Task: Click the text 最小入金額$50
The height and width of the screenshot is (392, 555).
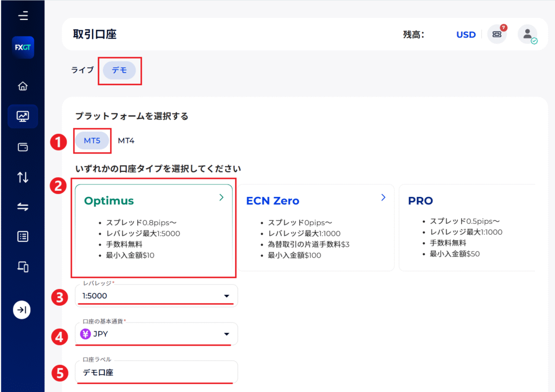Action: point(455,254)
